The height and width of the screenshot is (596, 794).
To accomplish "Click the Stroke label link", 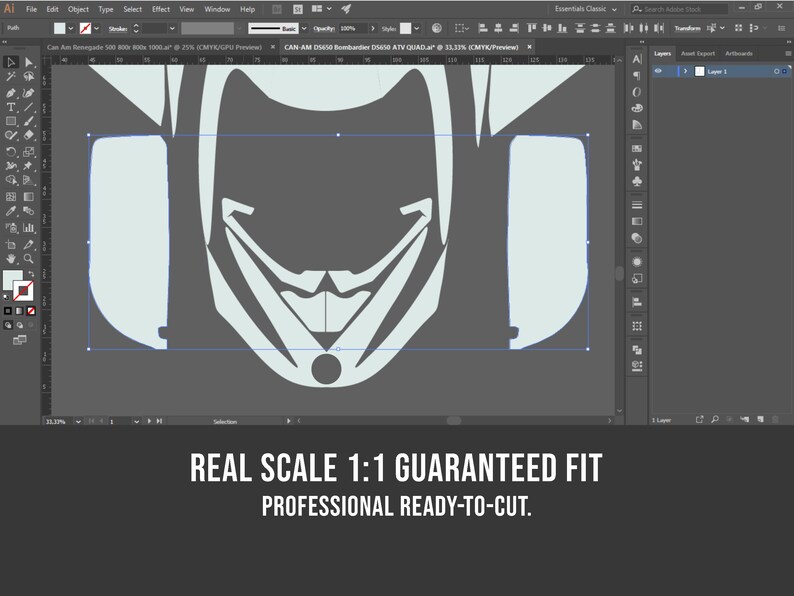I will (117, 29).
